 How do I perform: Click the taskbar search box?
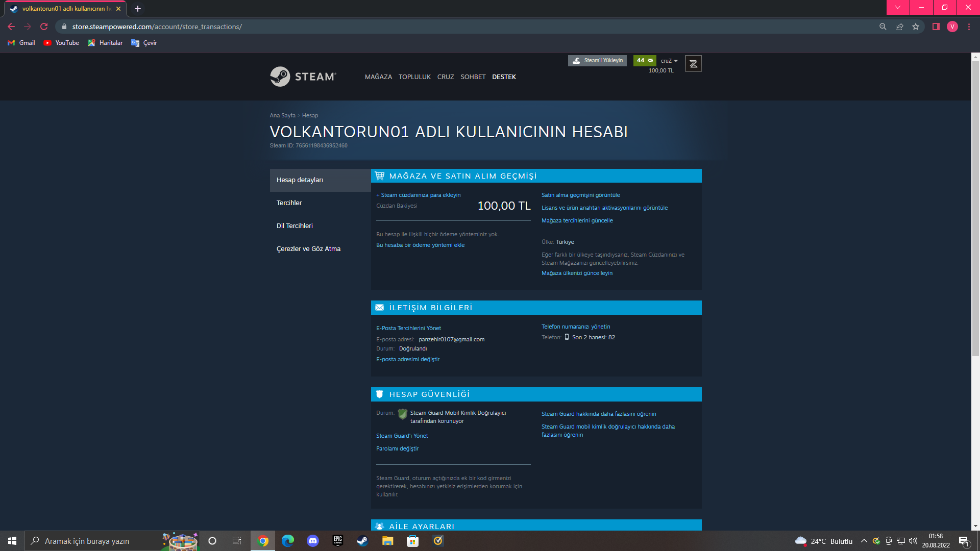(x=112, y=541)
